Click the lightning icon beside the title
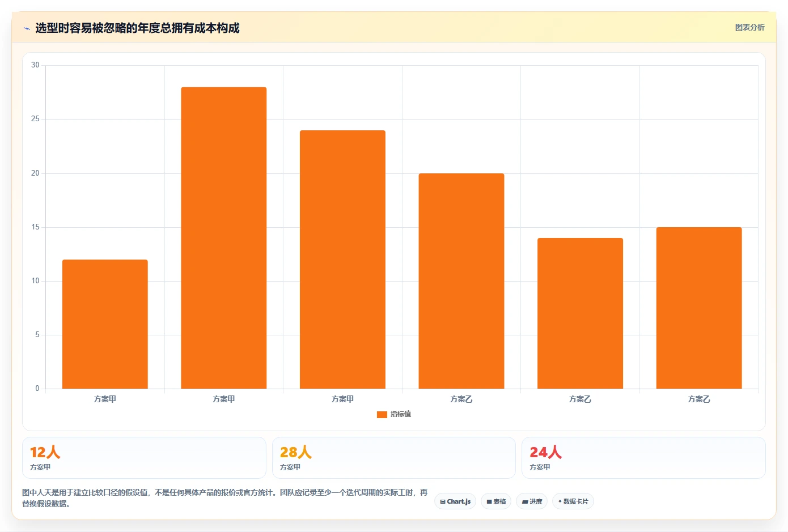 coord(27,28)
